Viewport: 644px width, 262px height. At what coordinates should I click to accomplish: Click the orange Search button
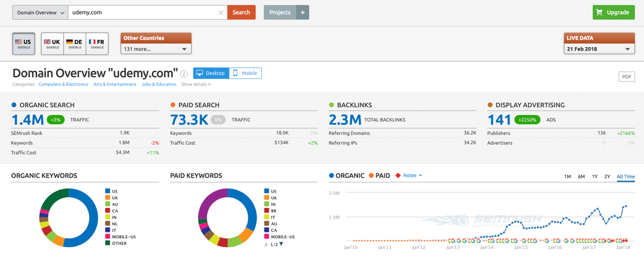click(x=242, y=12)
